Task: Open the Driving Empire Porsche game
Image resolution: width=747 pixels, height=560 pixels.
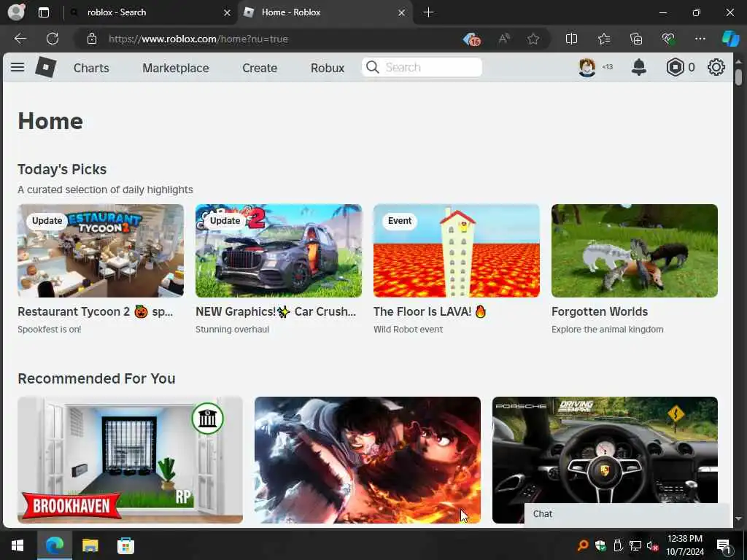Action: pos(605,450)
